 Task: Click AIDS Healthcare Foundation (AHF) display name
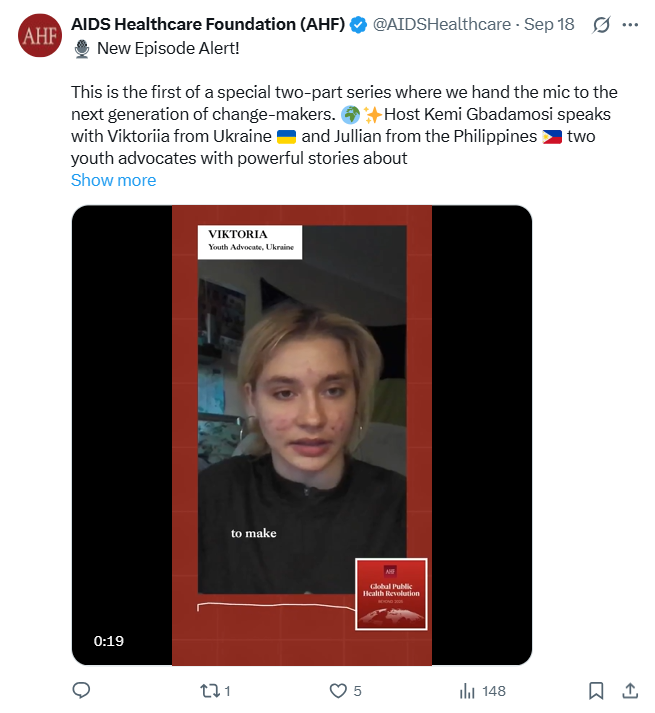pyautogui.click(x=208, y=24)
